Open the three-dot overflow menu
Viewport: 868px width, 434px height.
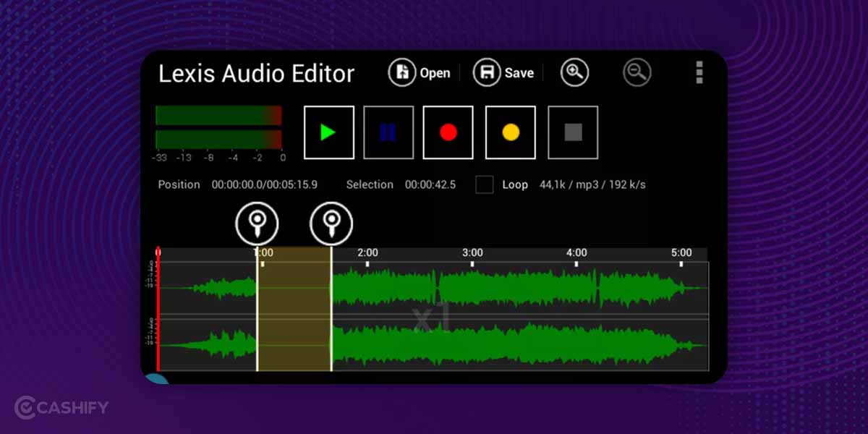(x=698, y=72)
